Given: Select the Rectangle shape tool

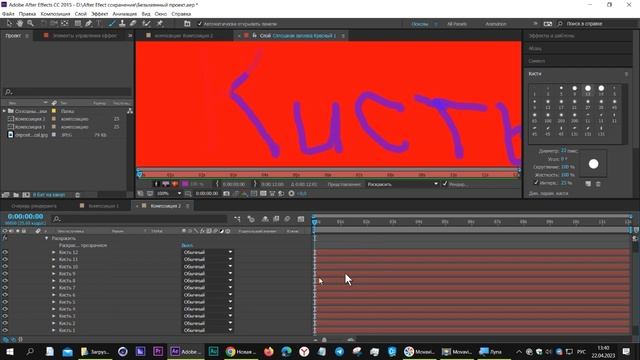Looking at the screenshot, I should click(x=78, y=24).
